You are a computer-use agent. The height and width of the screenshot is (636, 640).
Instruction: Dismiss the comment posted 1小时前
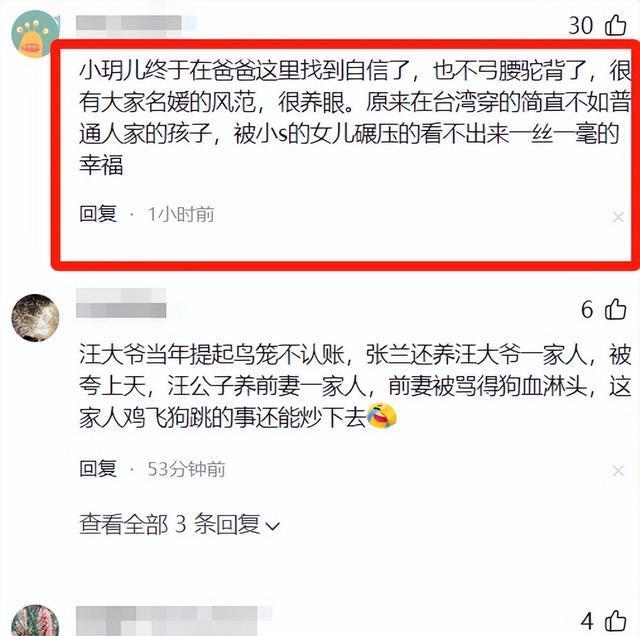pos(618,217)
